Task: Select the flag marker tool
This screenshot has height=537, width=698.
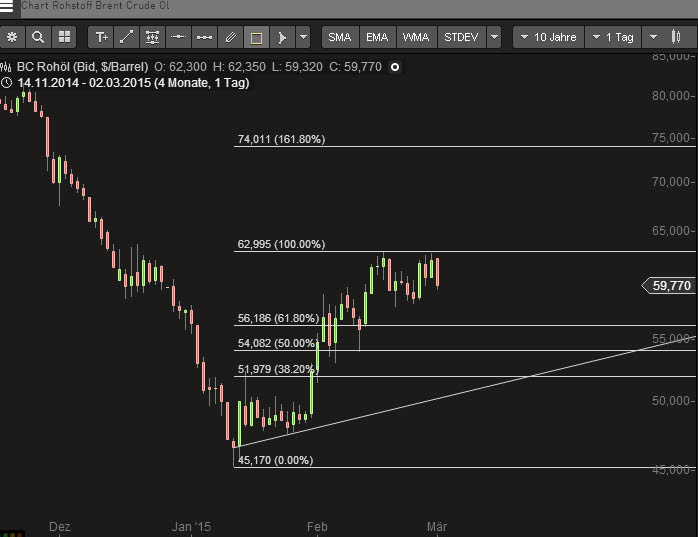Action: click(x=282, y=37)
